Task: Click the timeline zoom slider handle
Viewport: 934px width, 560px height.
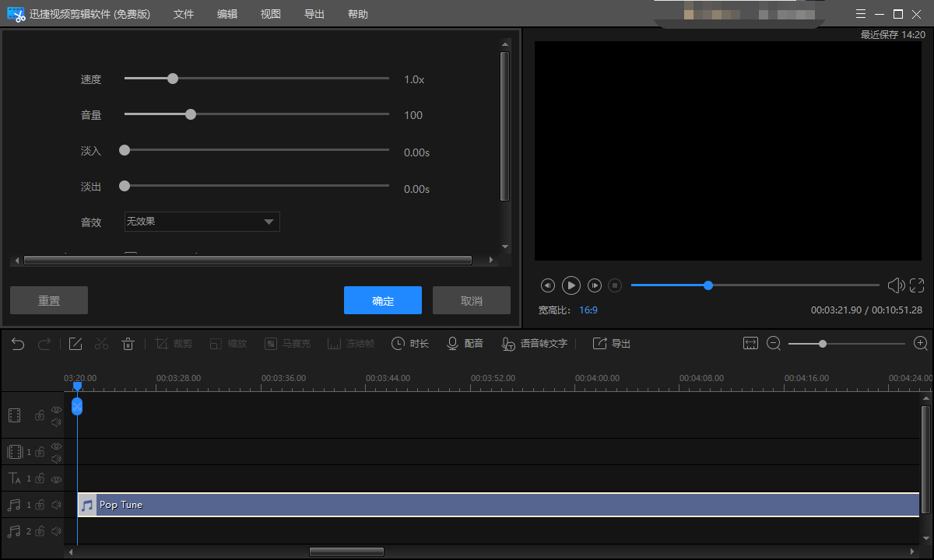Action: click(x=823, y=344)
